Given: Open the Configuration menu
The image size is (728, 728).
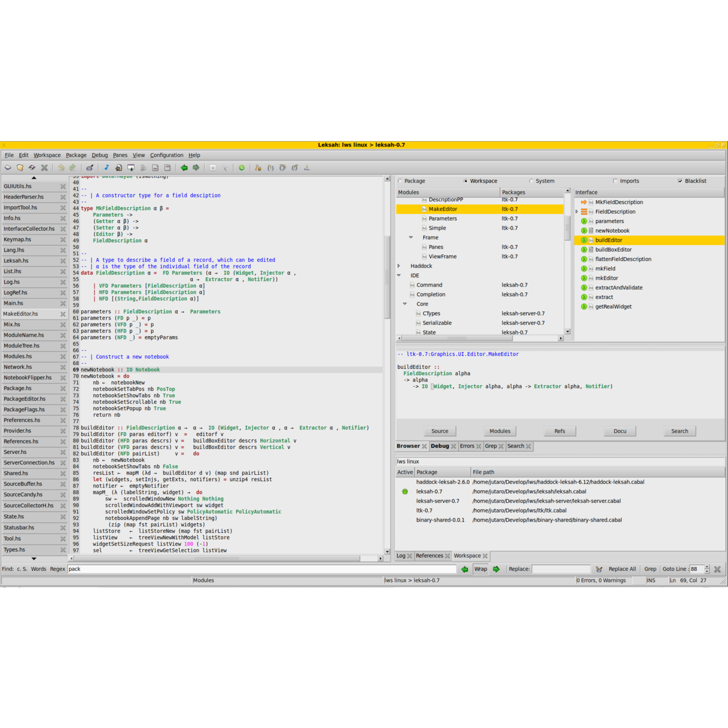Looking at the screenshot, I should pos(167,155).
